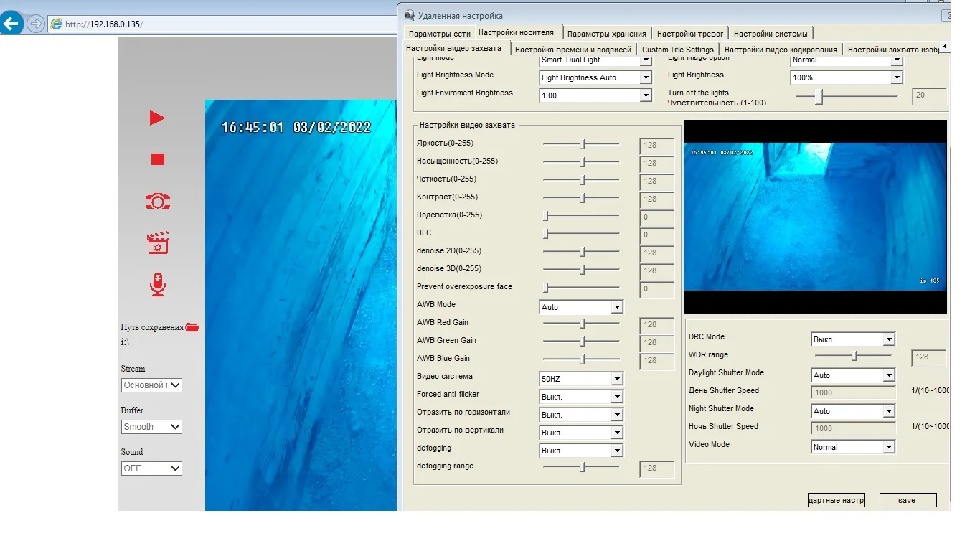Open the Sound dropdown set to OFF

(151, 468)
